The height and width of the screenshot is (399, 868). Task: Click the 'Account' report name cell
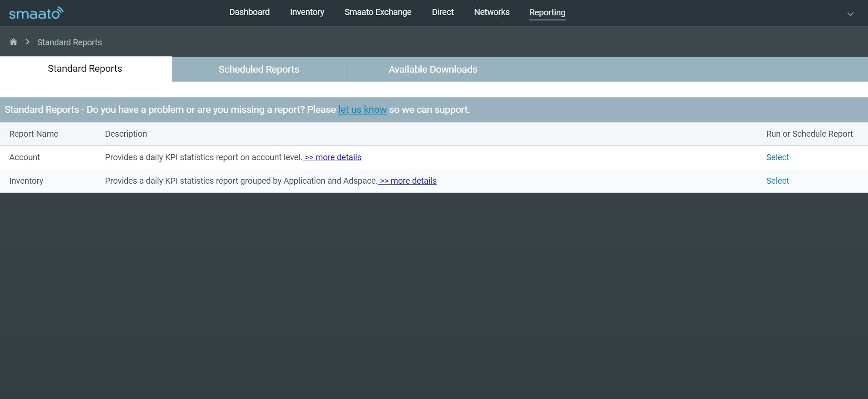pyautogui.click(x=25, y=157)
